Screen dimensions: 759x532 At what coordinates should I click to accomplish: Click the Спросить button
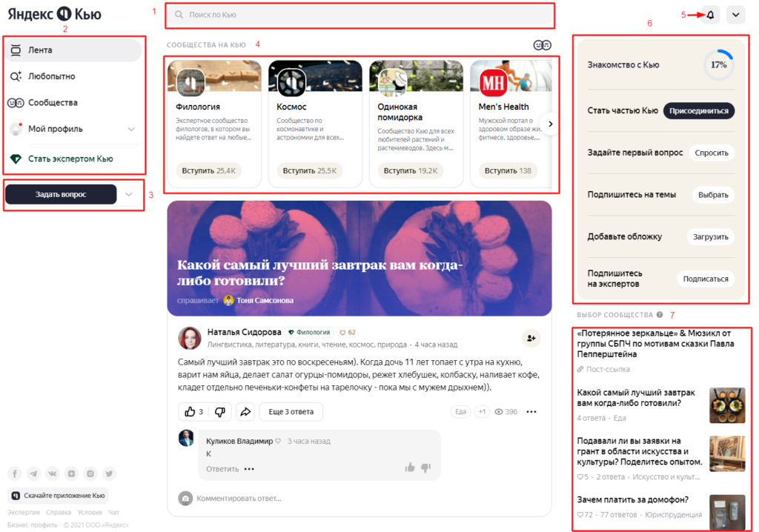pos(711,153)
